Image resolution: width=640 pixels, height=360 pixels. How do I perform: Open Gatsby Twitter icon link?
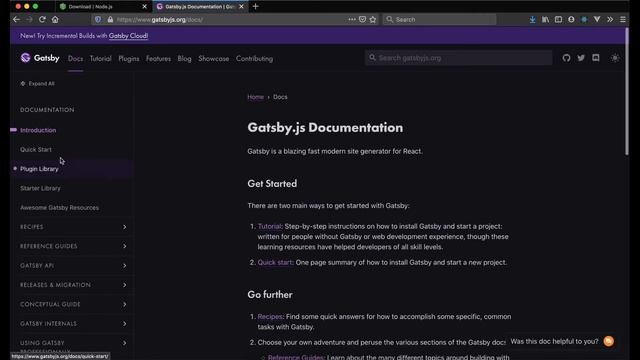point(581,58)
